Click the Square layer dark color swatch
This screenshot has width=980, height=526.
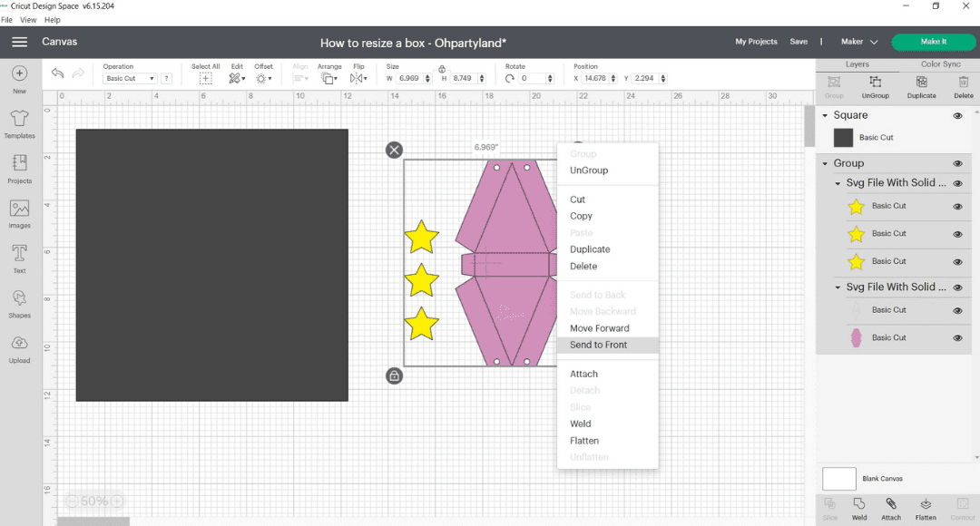coord(843,138)
